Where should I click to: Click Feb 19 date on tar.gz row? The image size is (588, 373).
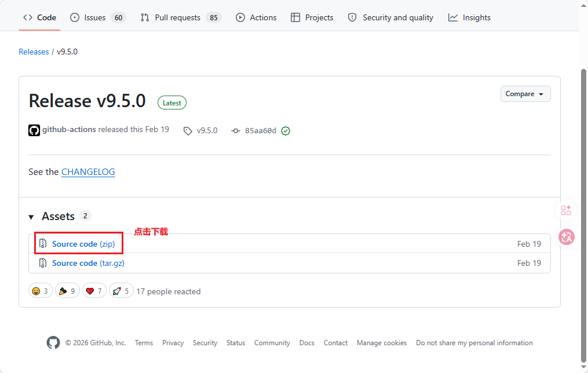pos(529,263)
